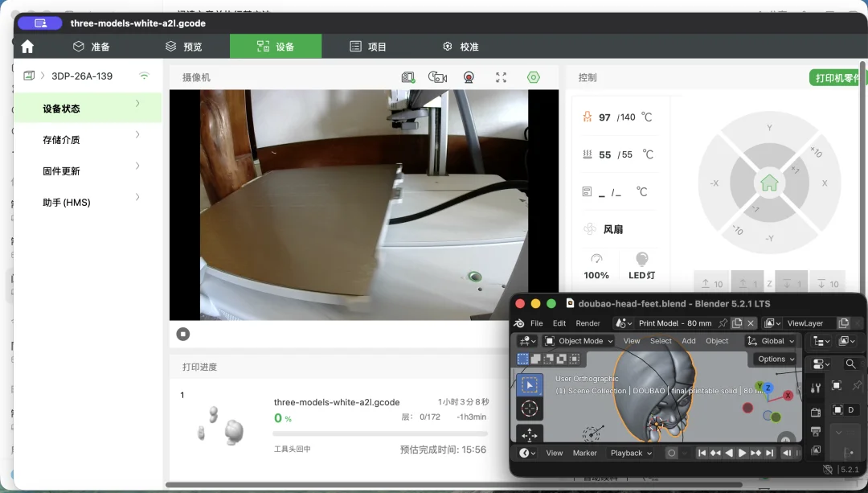The width and height of the screenshot is (868, 493).
Task: Click the vertical scrollbar on the right edge
Action: 862,177
